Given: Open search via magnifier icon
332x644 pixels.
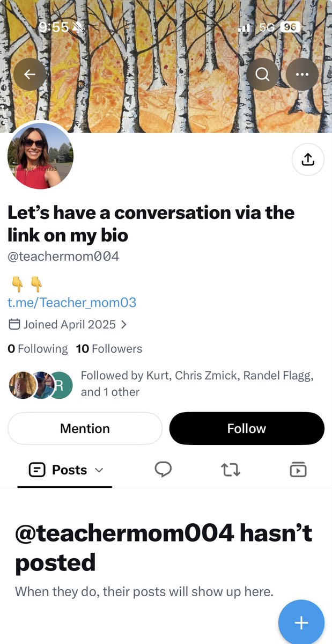Looking at the screenshot, I should point(262,74).
